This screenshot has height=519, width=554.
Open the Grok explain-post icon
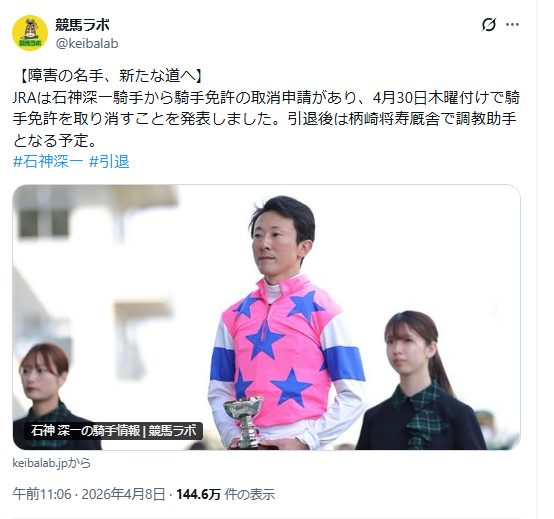tap(489, 24)
